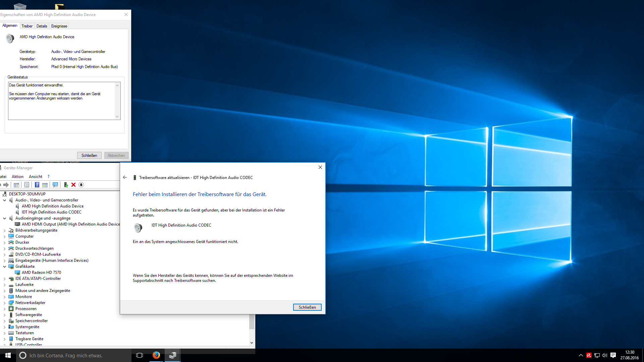This screenshot has width=644, height=362.
Task: Switch to the Ereignisse tab
Action: [x=59, y=26]
